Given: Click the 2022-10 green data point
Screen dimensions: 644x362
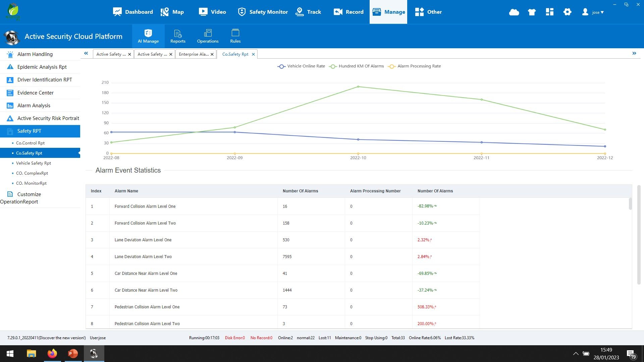Looking at the screenshot, I should tap(358, 87).
